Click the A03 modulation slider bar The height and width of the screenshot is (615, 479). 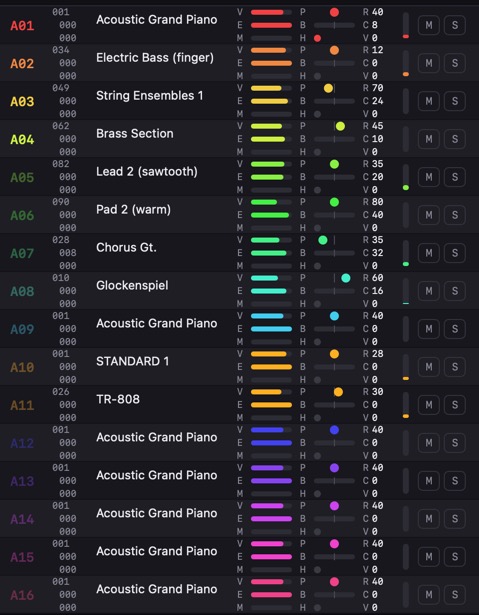point(271,114)
